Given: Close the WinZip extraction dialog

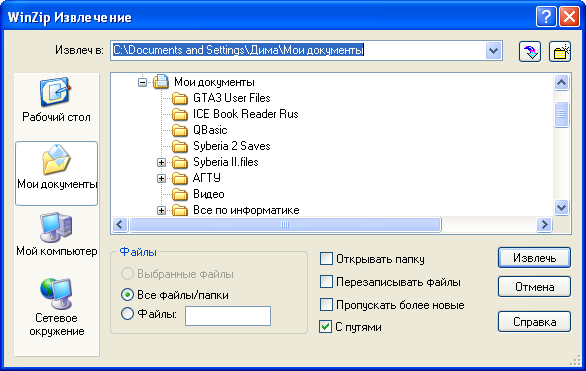Looking at the screenshot, I should [569, 17].
